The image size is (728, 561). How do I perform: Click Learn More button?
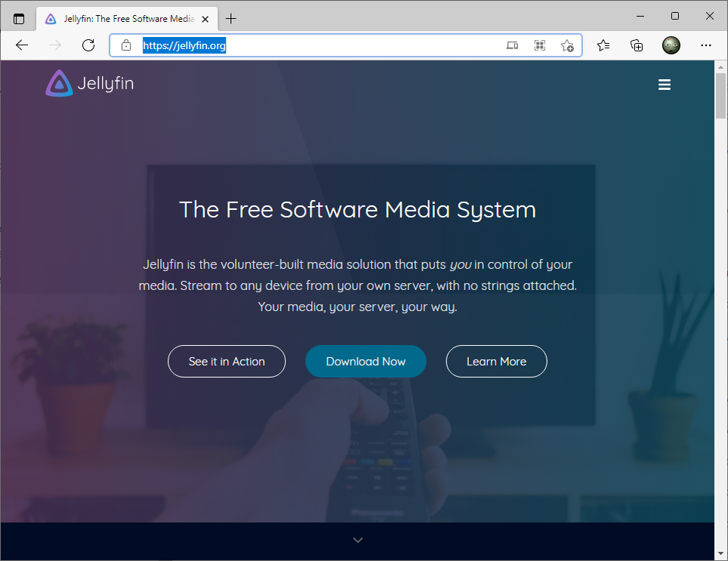[496, 362]
